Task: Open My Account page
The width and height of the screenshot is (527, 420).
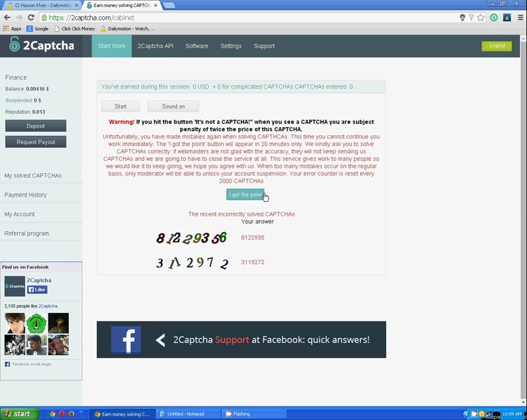Action: [x=19, y=214]
